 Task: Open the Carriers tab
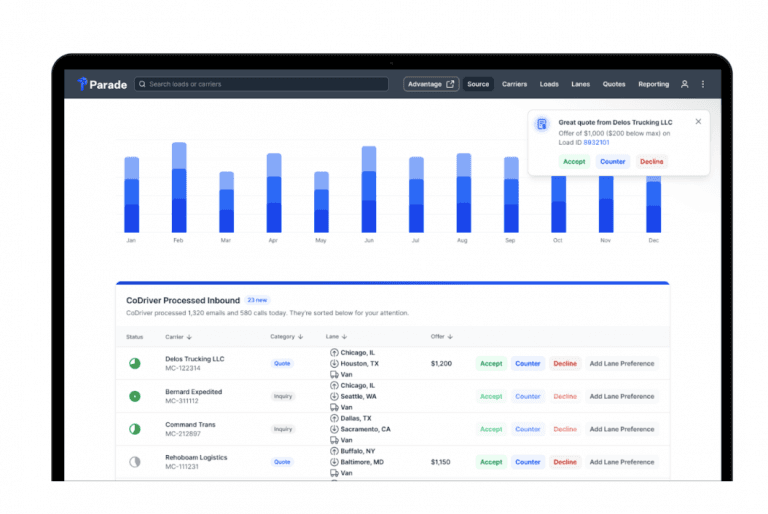pyautogui.click(x=514, y=84)
